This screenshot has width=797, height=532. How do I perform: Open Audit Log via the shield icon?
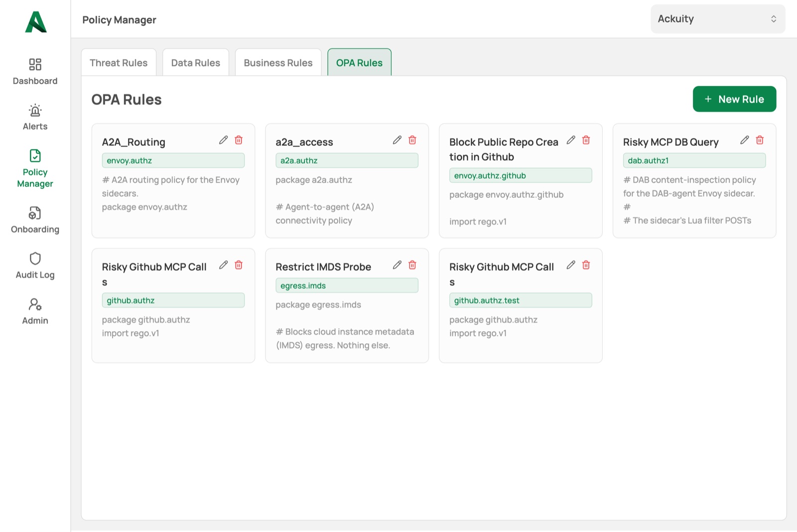point(35,258)
